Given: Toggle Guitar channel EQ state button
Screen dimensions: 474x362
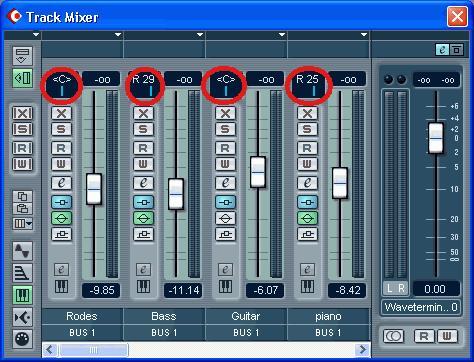Looking at the screenshot, I should [225, 218].
